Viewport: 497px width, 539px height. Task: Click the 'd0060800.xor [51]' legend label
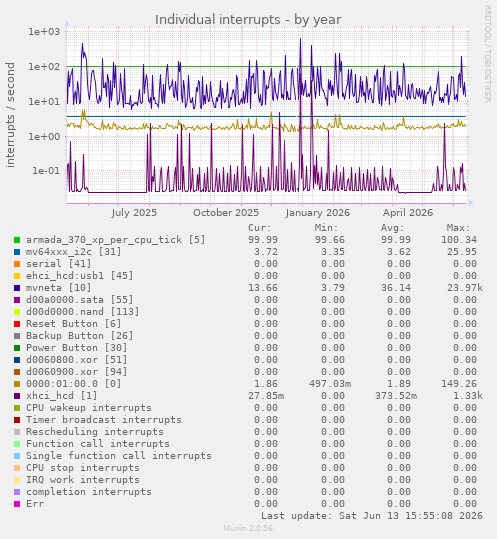point(77,360)
